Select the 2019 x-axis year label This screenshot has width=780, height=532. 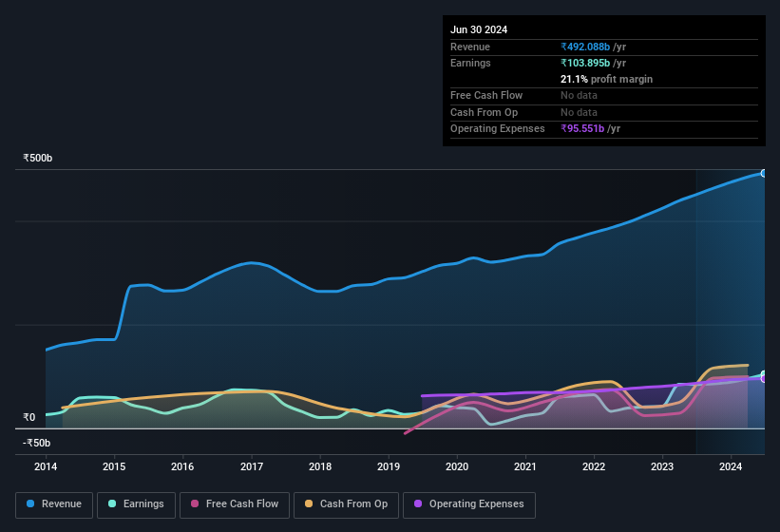389,466
